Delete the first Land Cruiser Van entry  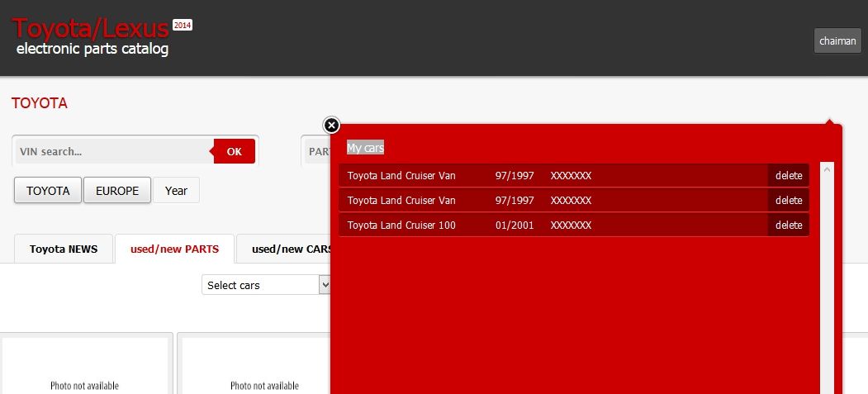(788, 175)
